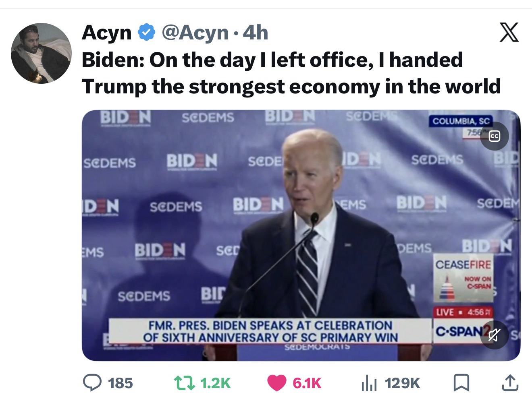The height and width of the screenshot is (399, 532).
Task: Click the tweet text about strongest economy
Action: (x=291, y=73)
